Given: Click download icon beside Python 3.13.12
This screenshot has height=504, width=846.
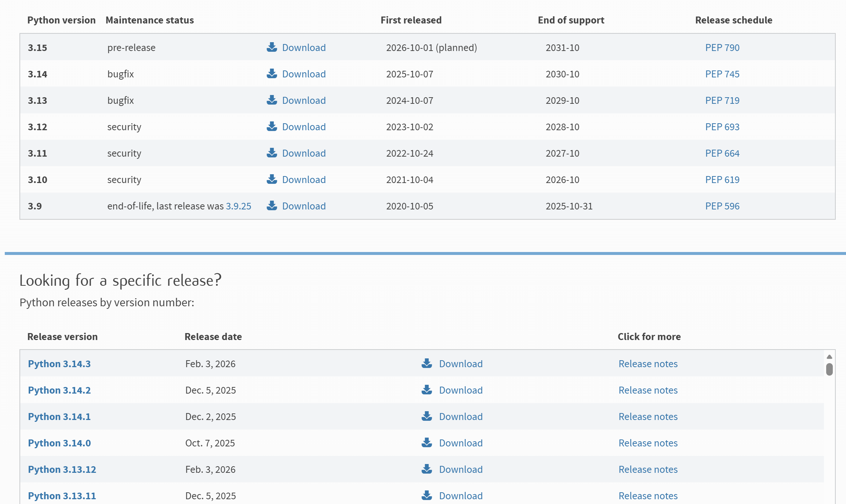Looking at the screenshot, I should 426,469.
